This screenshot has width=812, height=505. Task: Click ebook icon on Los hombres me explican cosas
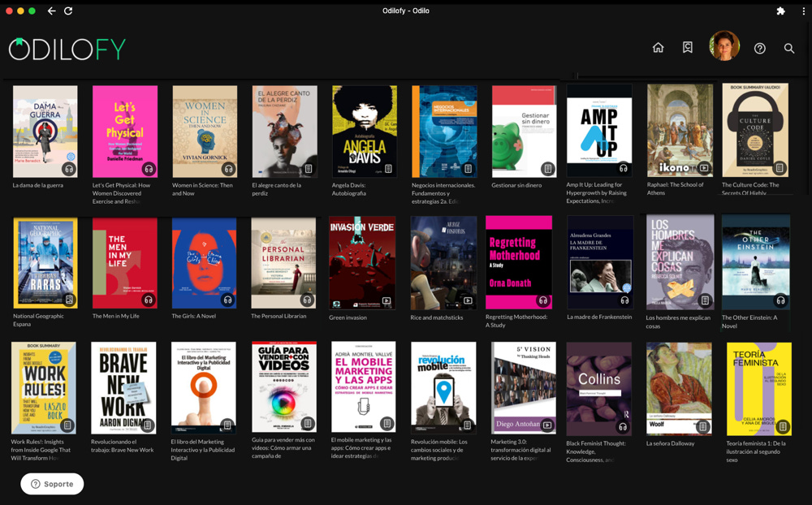pyautogui.click(x=705, y=300)
